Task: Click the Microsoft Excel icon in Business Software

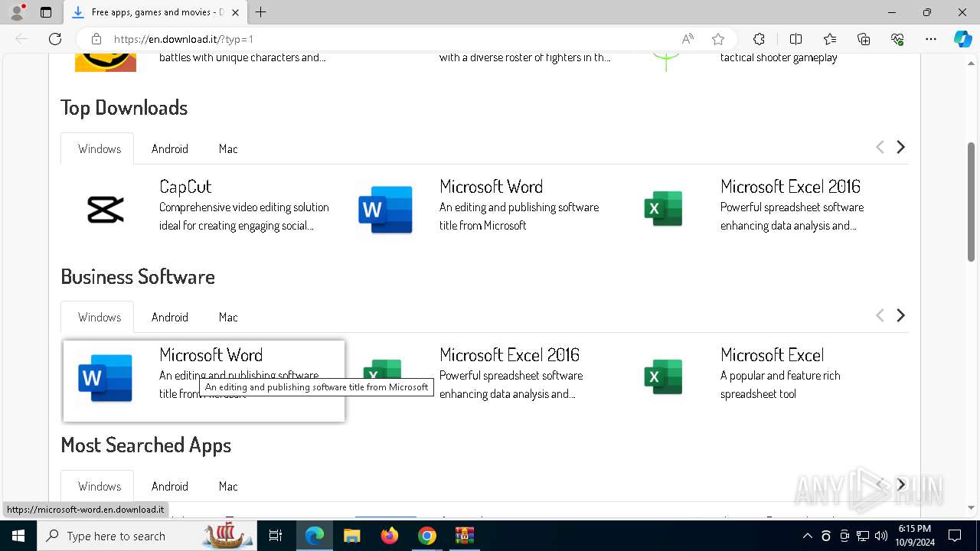Action: click(x=663, y=377)
